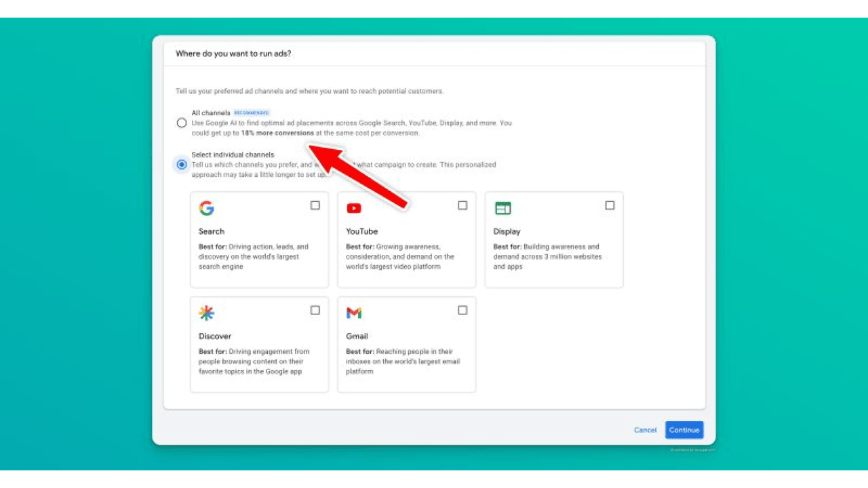This screenshot has width=868, height=488.
Task: Click the Display card description text
Action: click(x=547, y=257)
